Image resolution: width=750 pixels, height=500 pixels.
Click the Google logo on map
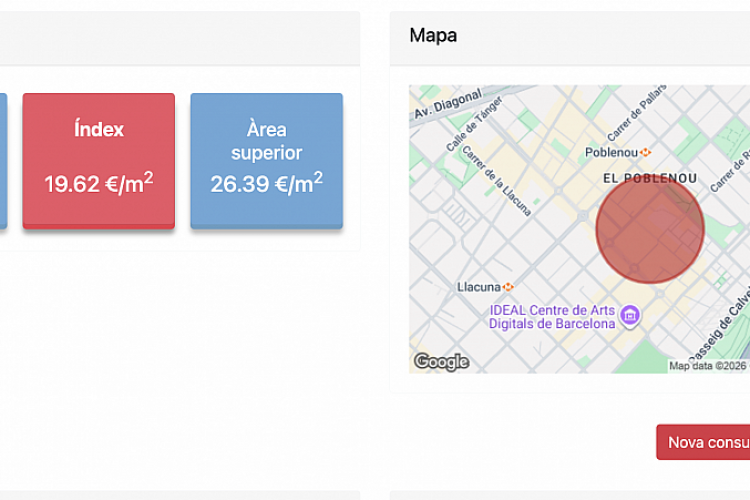click(x=441, y=362)
